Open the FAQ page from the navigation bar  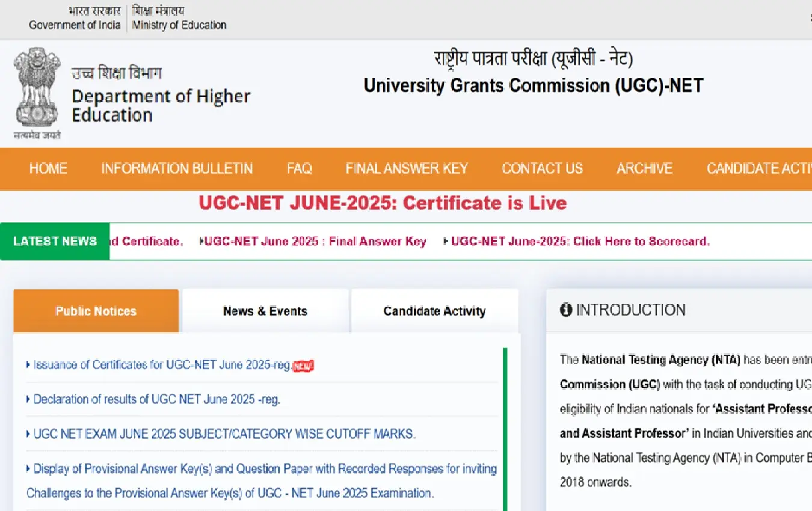[299, 169]
